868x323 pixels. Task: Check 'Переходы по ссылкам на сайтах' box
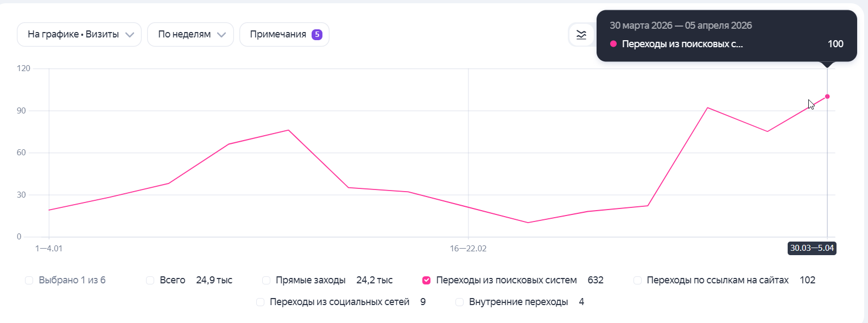(637, 280)
